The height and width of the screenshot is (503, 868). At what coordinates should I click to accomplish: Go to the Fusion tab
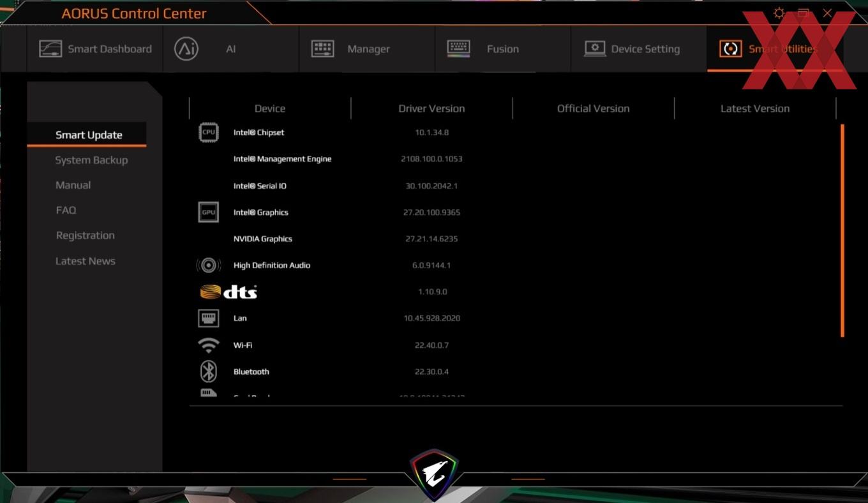point(503,49)
